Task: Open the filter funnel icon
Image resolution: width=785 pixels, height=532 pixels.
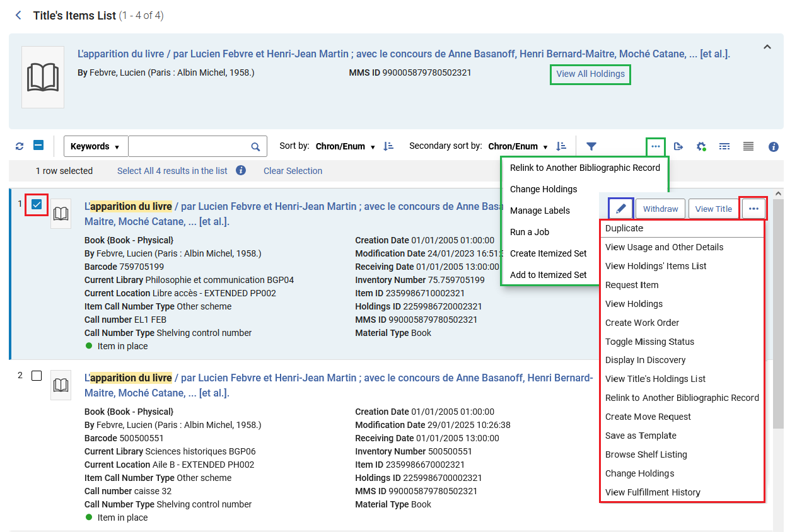Action: pos(591,146)
